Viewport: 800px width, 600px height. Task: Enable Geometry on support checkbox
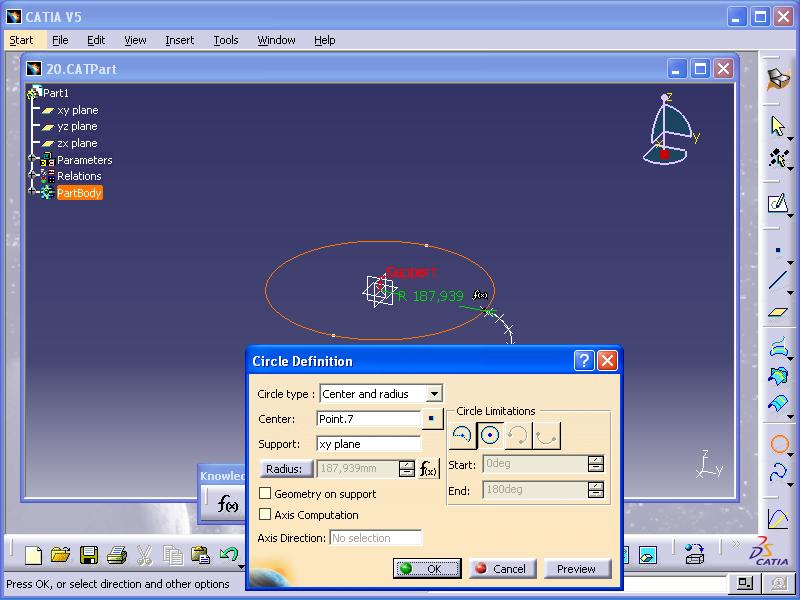point(265,494)
